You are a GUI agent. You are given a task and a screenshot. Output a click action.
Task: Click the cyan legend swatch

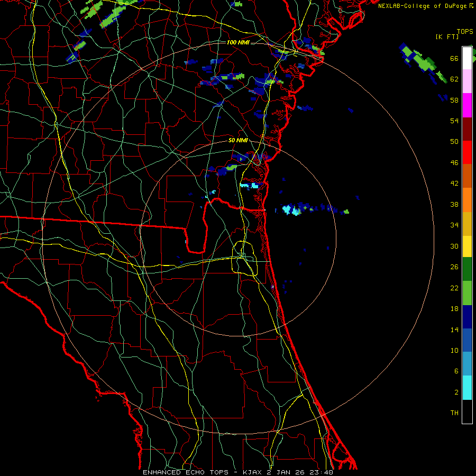coord(467,388)
